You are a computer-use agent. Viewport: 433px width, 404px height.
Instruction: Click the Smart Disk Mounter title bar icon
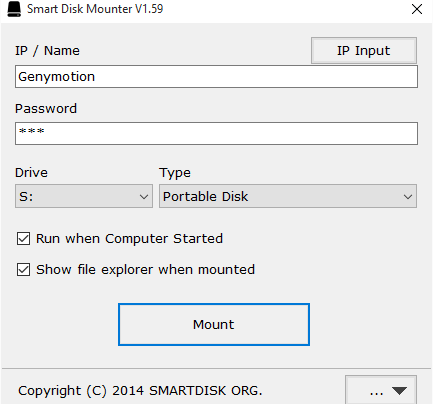point(14,9)
